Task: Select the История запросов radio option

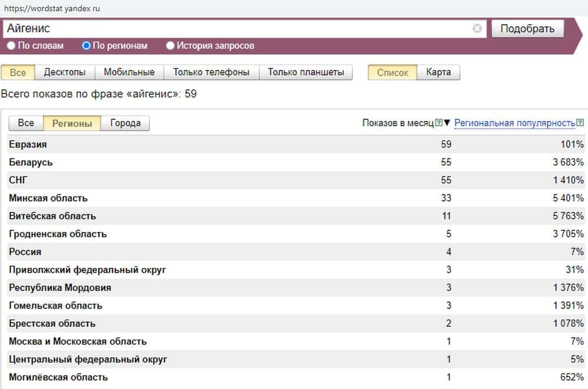Action: tap(171, 45)
